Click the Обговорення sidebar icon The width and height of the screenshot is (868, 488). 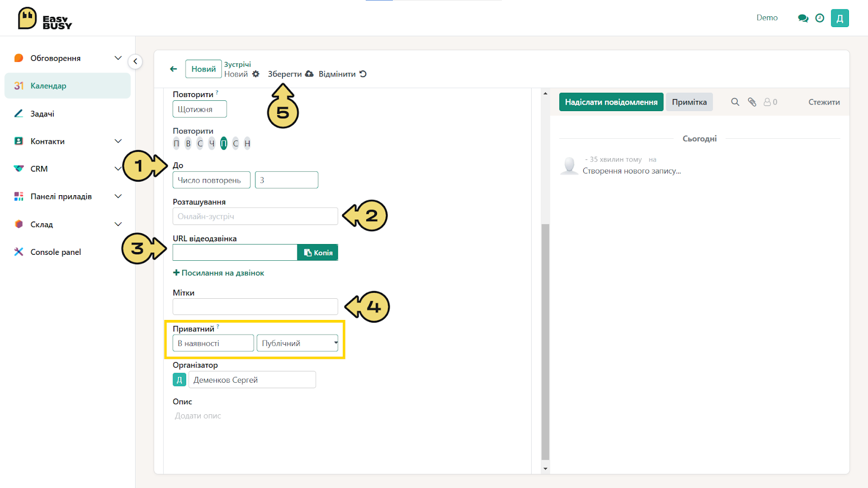point(18,58)
